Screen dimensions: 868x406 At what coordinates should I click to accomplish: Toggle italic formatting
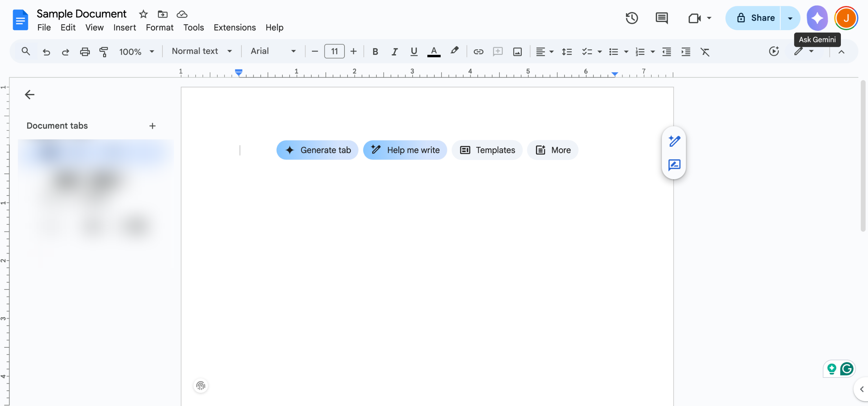(394, 52)
